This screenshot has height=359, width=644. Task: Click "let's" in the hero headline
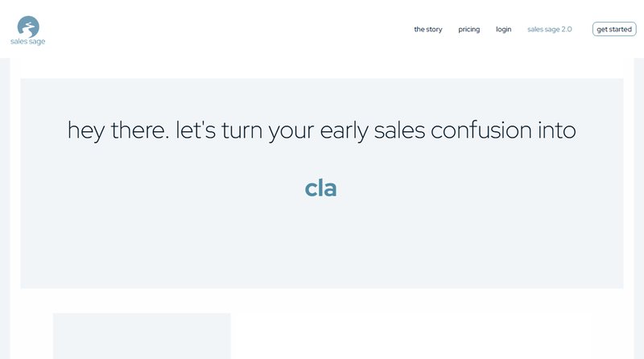click(x=202, y=130)
